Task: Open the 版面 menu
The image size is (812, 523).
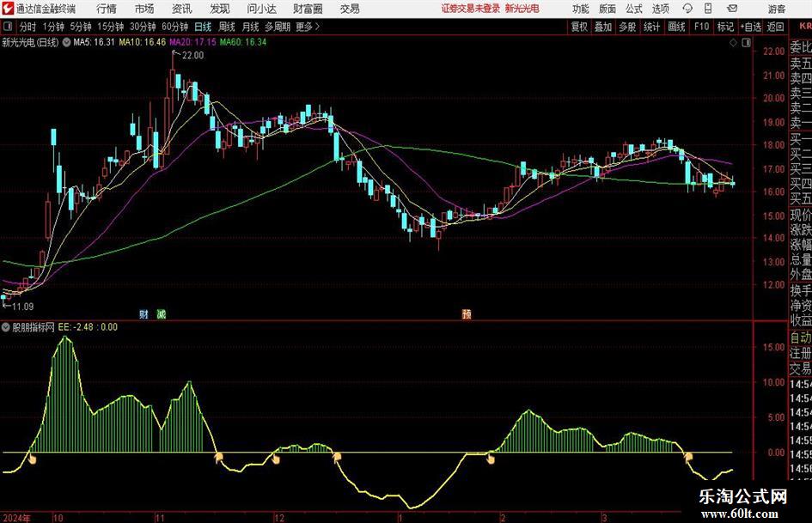Action: (607, 9)
